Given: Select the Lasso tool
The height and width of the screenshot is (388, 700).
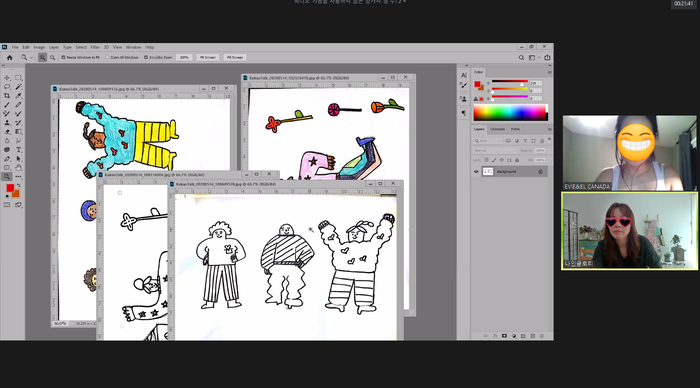Looking at the screenshot, I should [x=7, y=87].
